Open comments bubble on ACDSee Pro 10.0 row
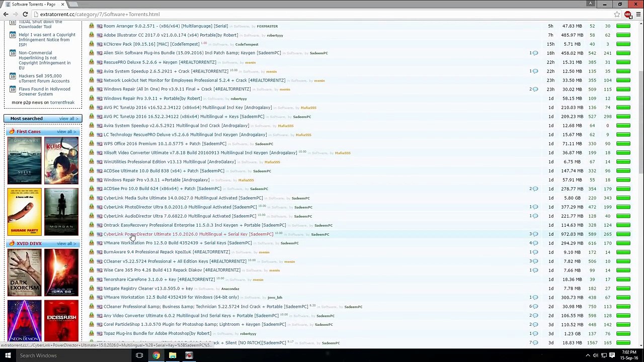This screenshot has width=644, height=362. (535, 189)
